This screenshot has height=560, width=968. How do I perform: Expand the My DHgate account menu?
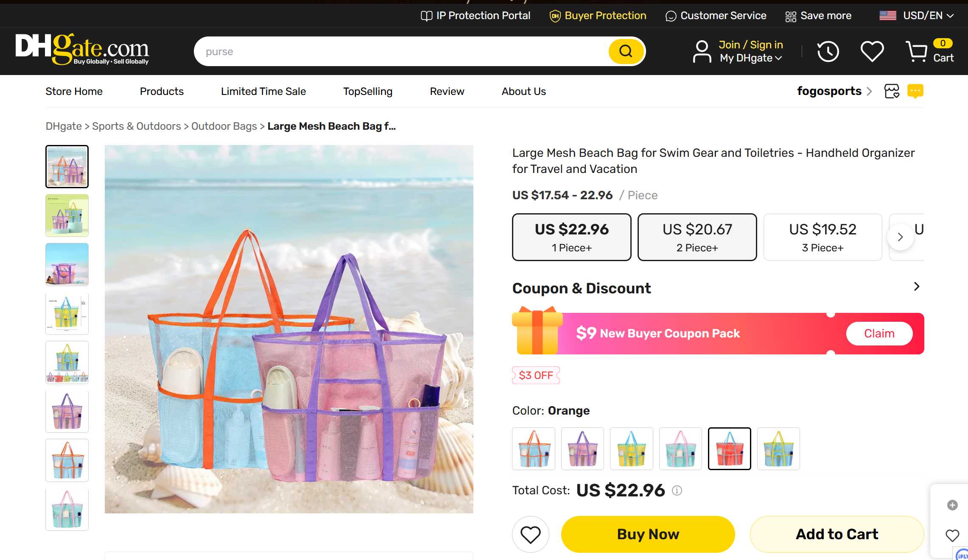point(750,58)
